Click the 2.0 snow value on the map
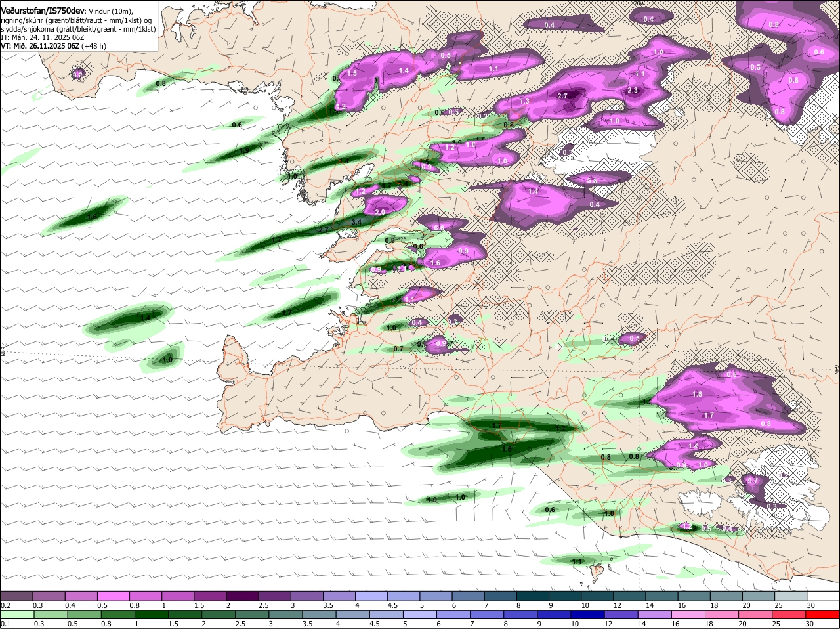840x629 pixels. pyautogui.click(x=380, y=212)
